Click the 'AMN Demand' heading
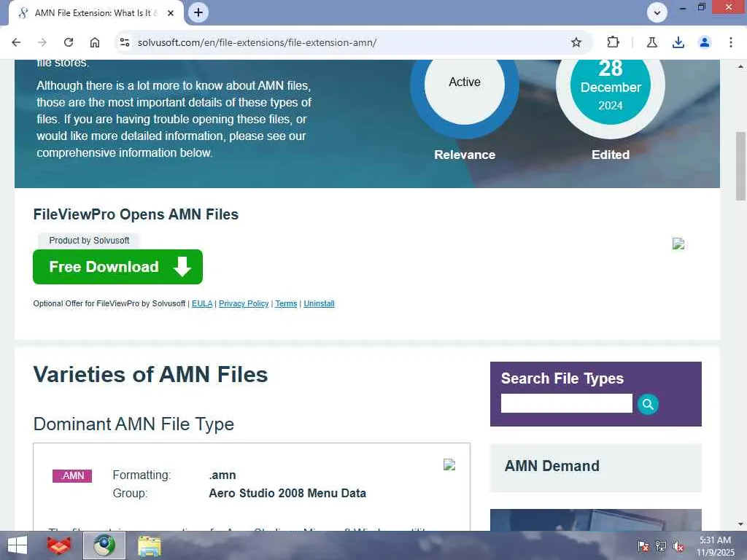 coord(551,466)
